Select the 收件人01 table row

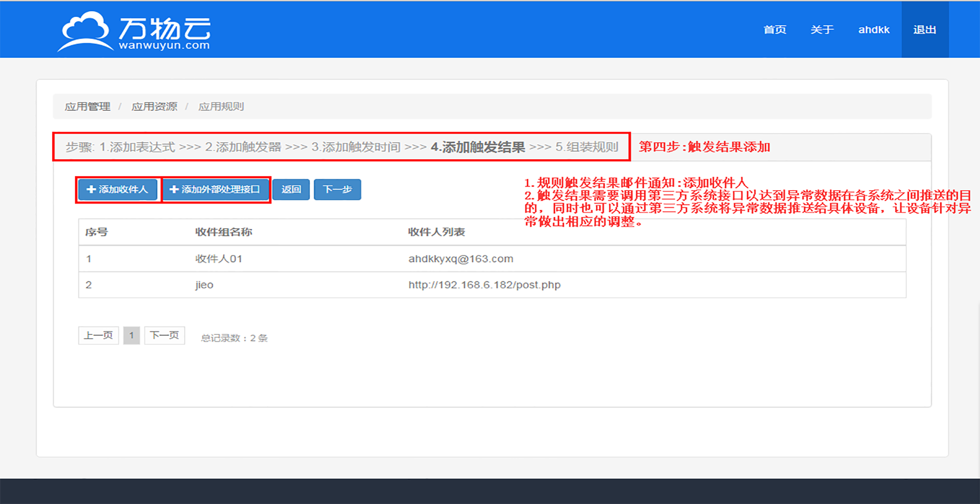click(x=219, y=259)
